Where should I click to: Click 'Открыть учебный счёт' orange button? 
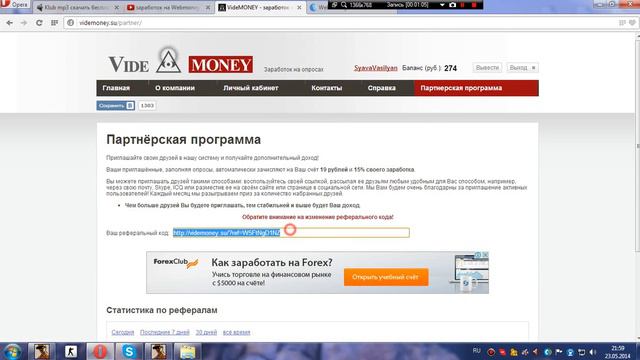click(386, 277)
